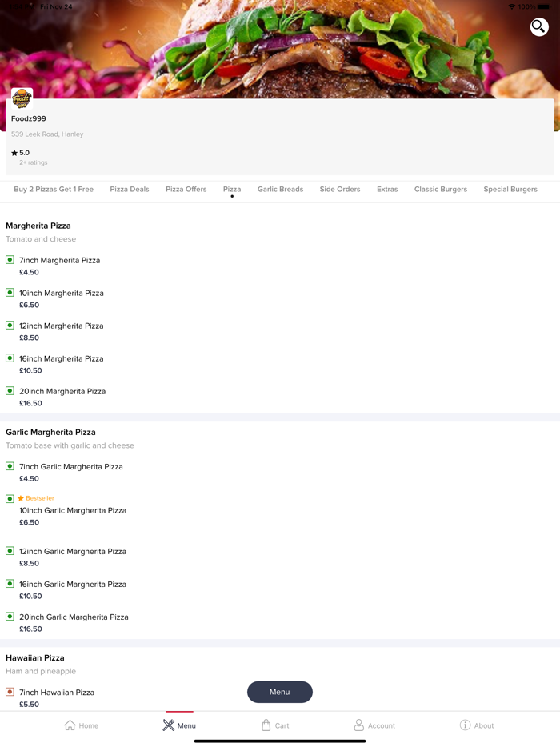Select the 16inch Margherita Pizza
Viewport: 560px width, 747px height.
(62, 359)
